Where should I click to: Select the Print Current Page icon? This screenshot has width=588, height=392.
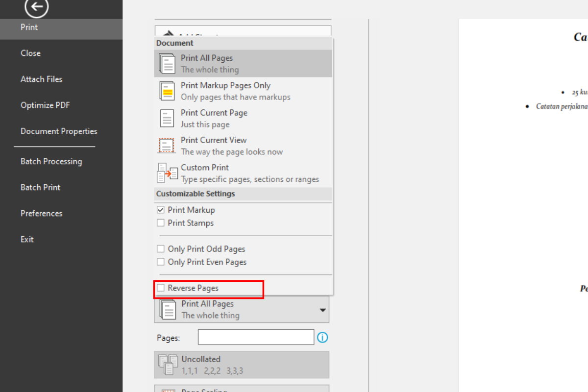[167, 119]
